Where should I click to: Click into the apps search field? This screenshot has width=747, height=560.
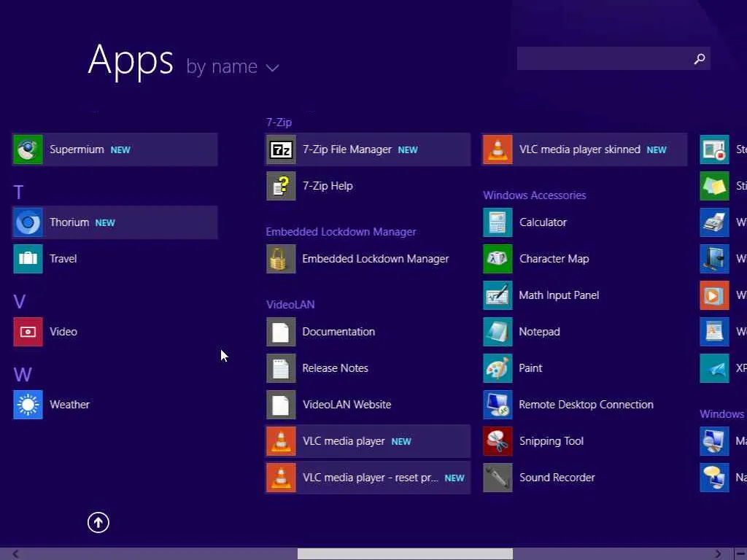[x=614, y=58]
